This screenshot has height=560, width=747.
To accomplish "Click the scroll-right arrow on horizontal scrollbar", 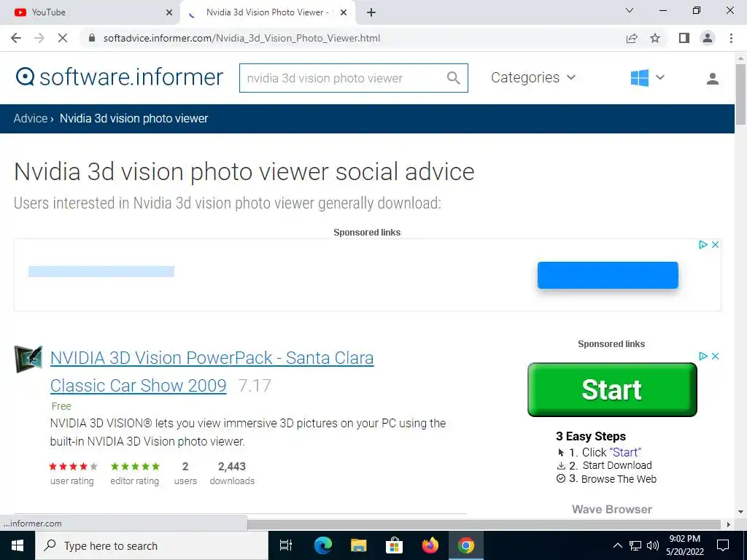I will 729,524.
